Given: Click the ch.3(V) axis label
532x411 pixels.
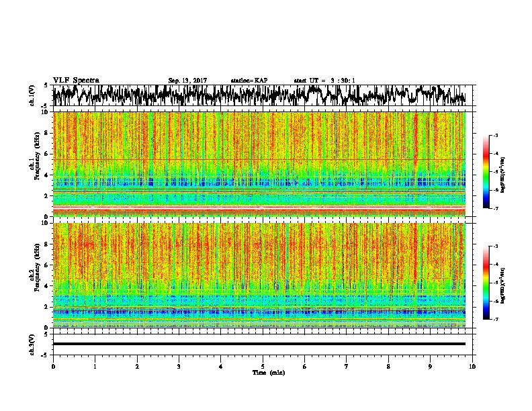Looking at the screenshot, I should tap(32, 345).
